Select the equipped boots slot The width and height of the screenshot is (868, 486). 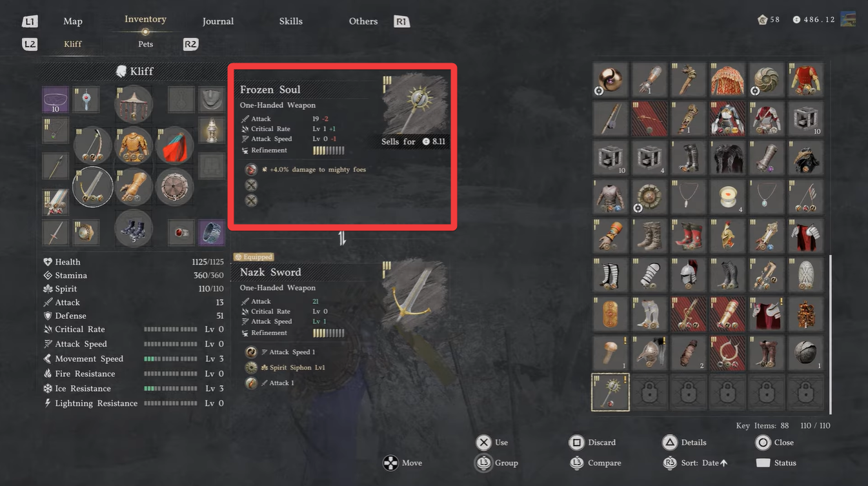coord(134,228)
